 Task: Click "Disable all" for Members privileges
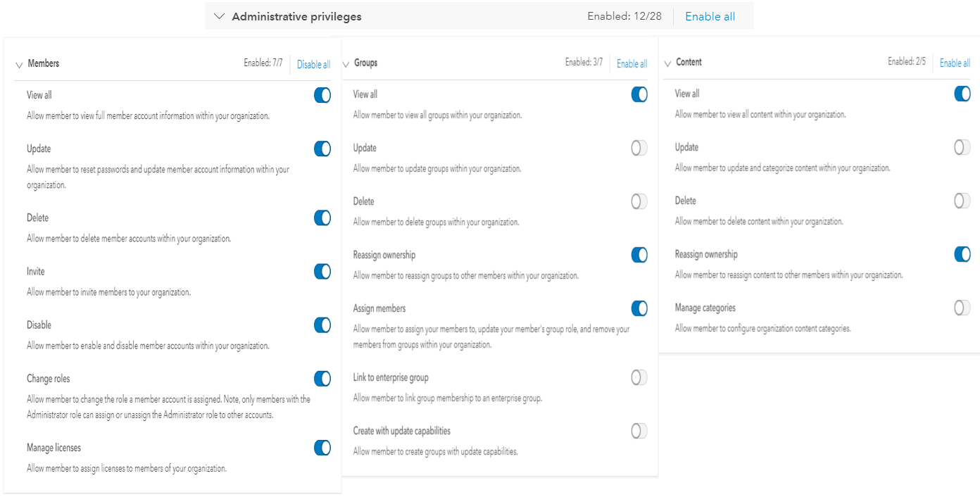click(x=313, y=63)
